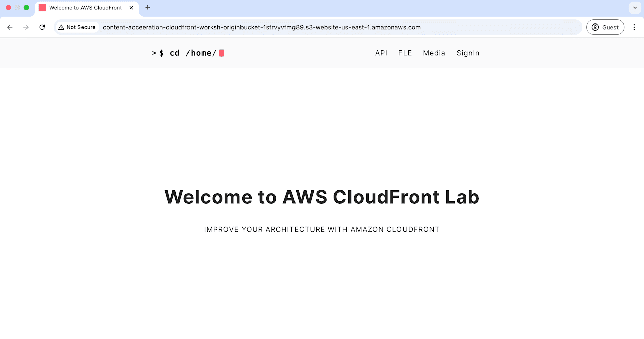Viewport: 644px width, 339px height.
Task: Open a new browser tab
Action: tap(148, 8)
